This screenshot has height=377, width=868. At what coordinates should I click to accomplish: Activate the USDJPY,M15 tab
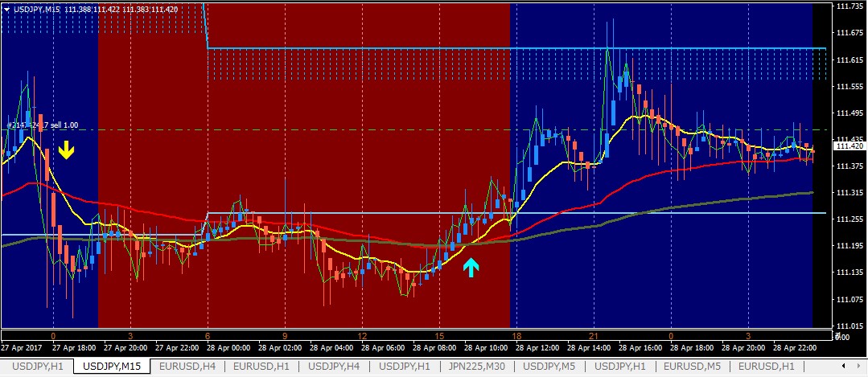[112, 367]
